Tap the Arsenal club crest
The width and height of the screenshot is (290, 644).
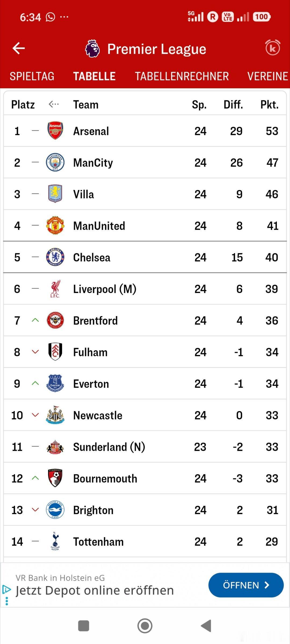pyautogui.click(x=55, y=131)
